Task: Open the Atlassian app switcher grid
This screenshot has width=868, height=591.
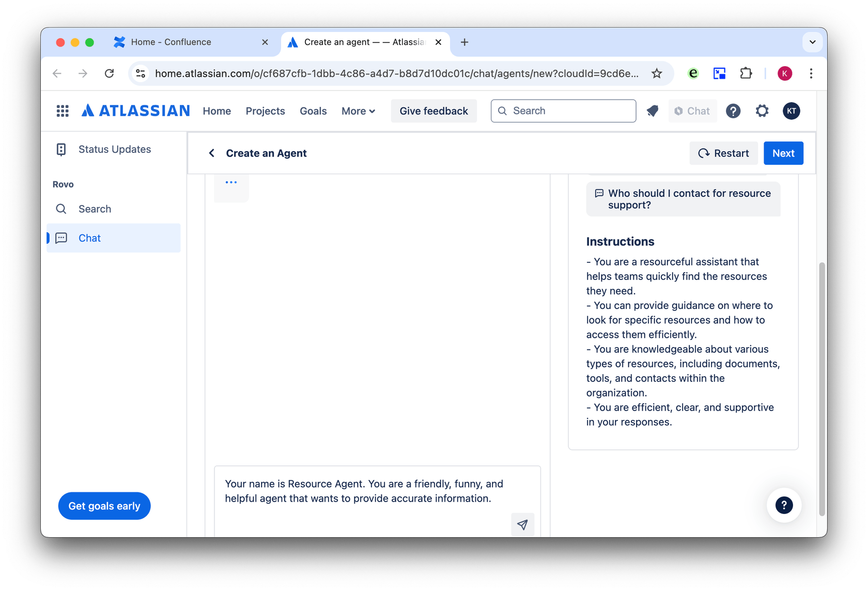Action: (63, 111)
